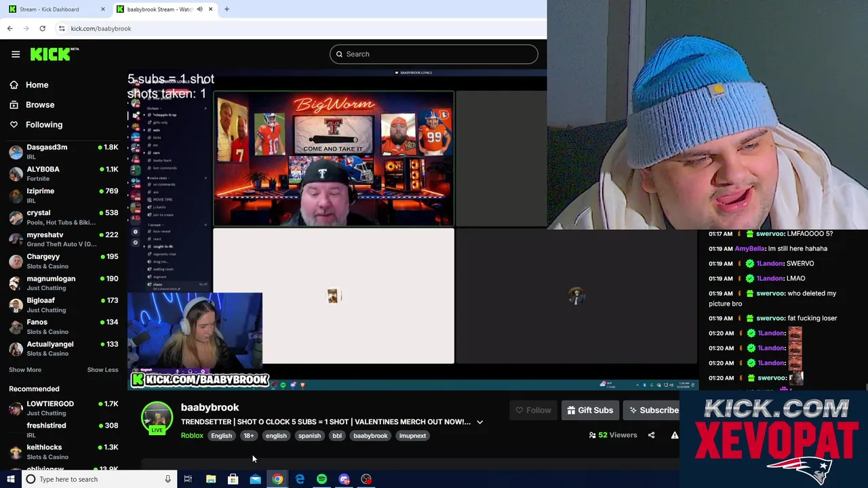The image size is (868, 488).
Task: Click the LOWTIERGOD channel avatar
Action: 16,408
